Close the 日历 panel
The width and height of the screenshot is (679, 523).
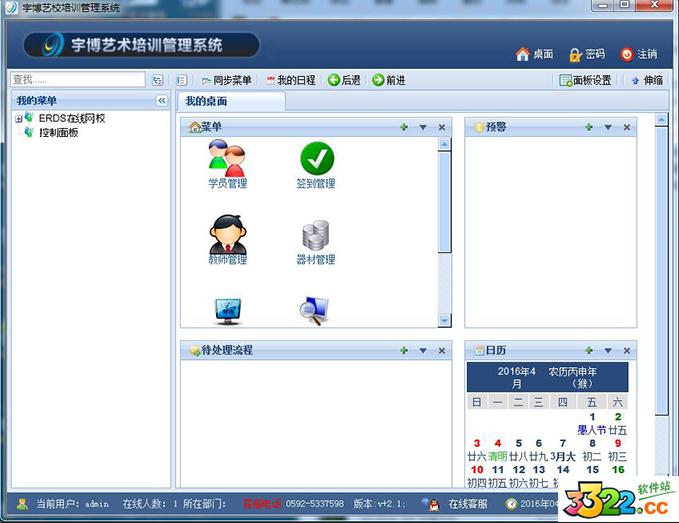click(627, 351)
